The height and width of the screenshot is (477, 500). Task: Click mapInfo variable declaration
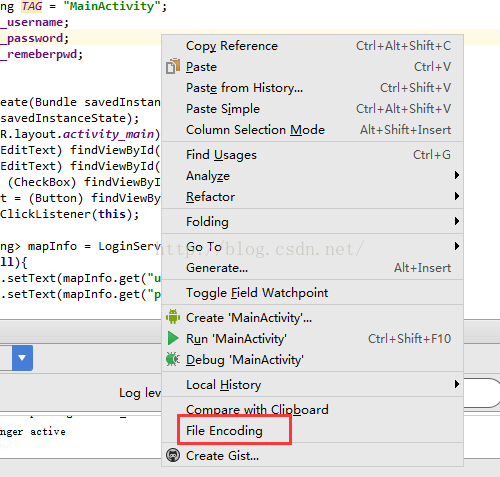pyautogui.click(x=52, y=246)
